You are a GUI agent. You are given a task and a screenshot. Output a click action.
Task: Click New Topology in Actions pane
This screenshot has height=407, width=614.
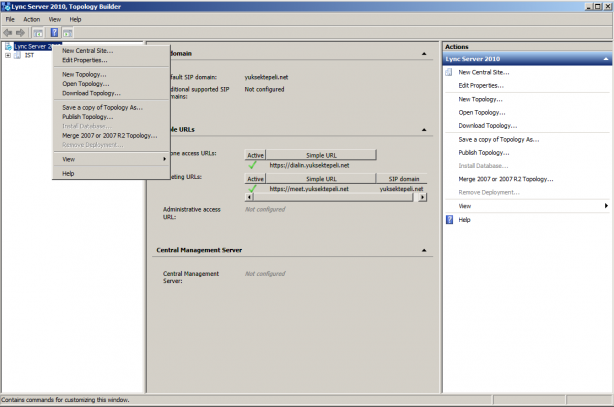[480, 99]
